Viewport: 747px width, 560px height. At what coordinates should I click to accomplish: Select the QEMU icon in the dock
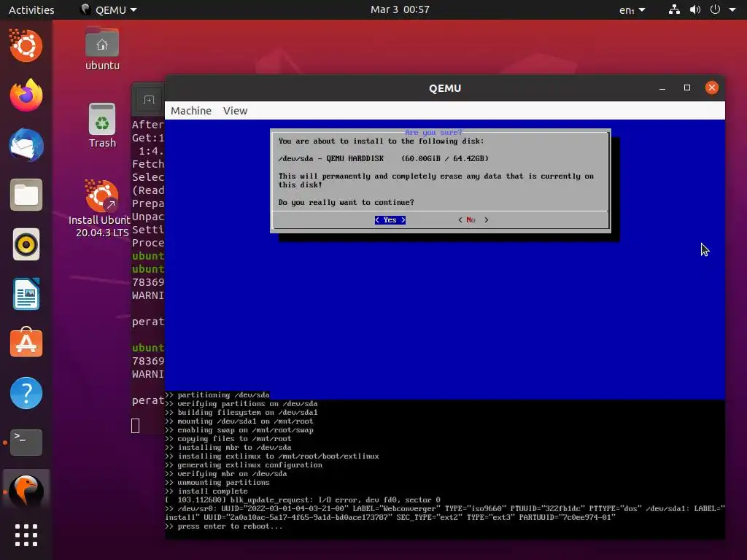pos(26,491)
